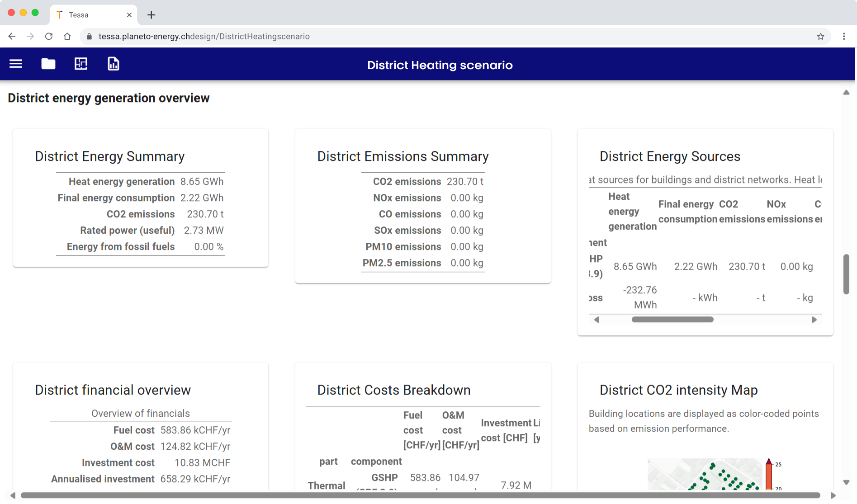The image size is (857, 504).
Task: Reload the current page
Action: tap(49, 36)
